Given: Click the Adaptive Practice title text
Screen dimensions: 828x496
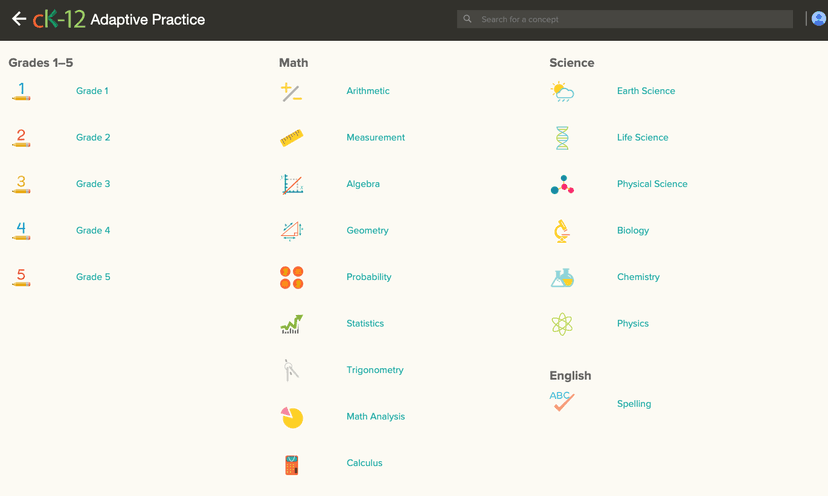Looking at the screenshot, I should pyautogui.click(x=147, y=20).
